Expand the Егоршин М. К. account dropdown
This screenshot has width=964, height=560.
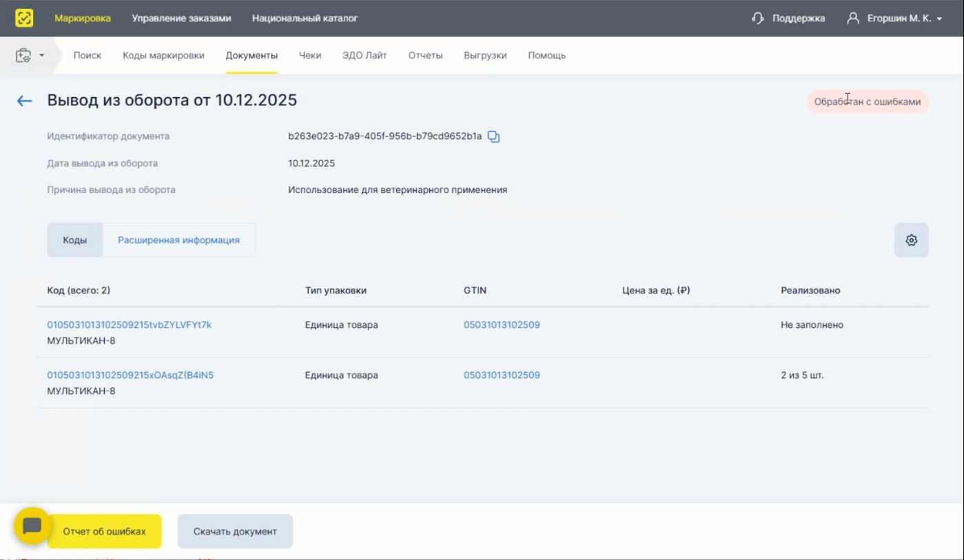click(939, 19)
